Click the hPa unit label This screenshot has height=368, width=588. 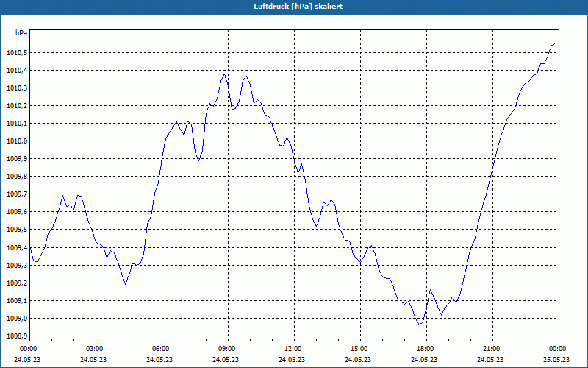[21, 33]
